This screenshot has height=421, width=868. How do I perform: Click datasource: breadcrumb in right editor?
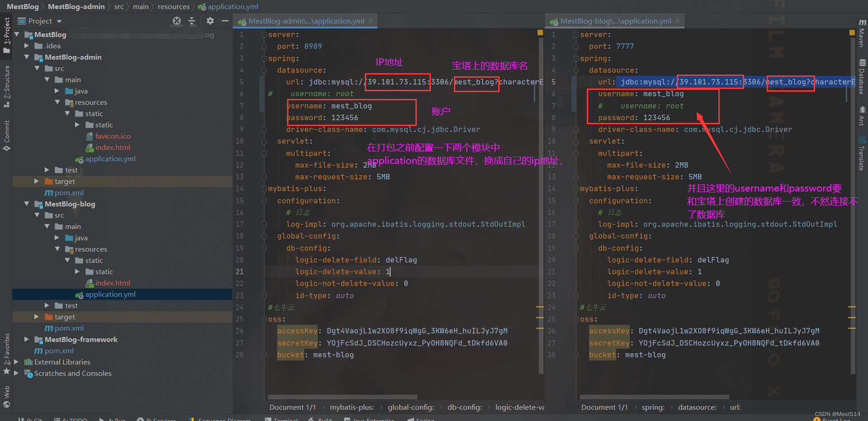[697, 407]
